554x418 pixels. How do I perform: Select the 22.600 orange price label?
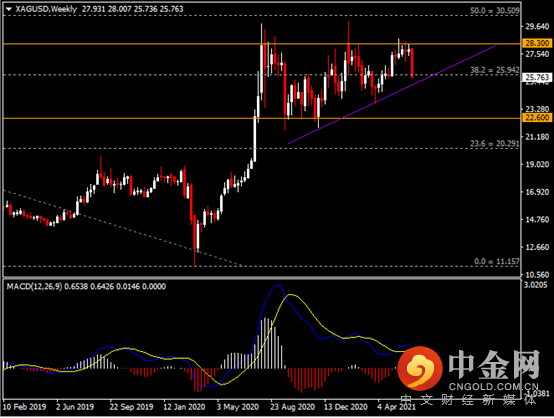[x=537, y=118]
